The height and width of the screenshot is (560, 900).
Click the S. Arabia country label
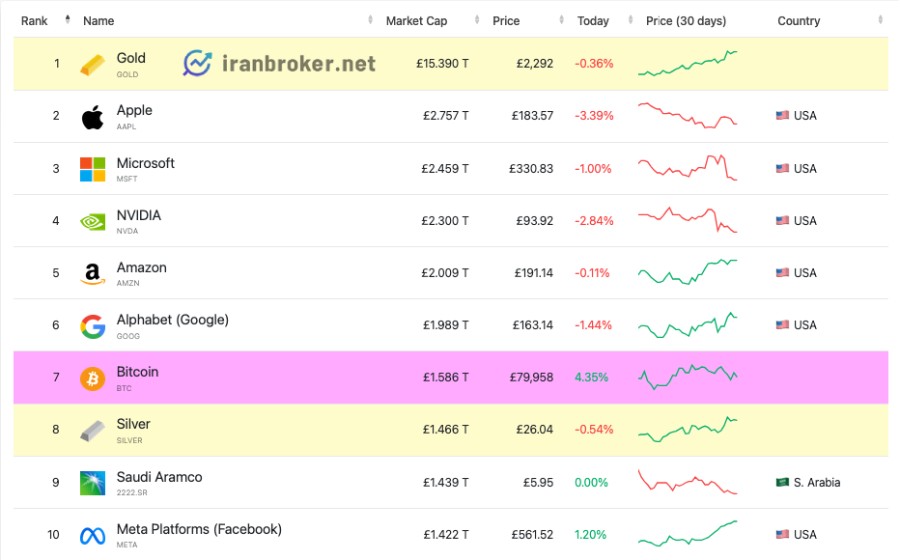817,483
